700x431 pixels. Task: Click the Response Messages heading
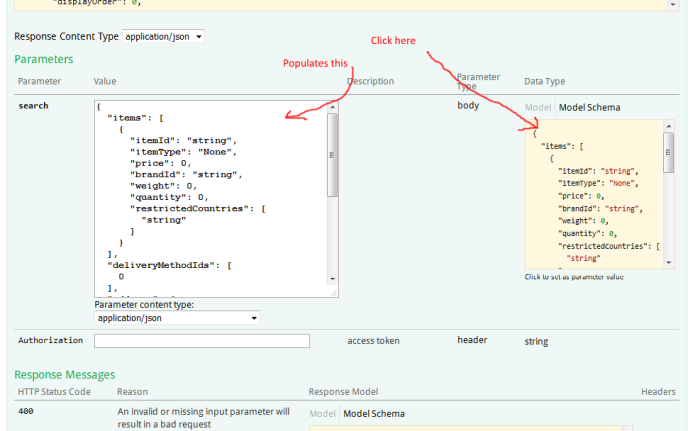64,374
